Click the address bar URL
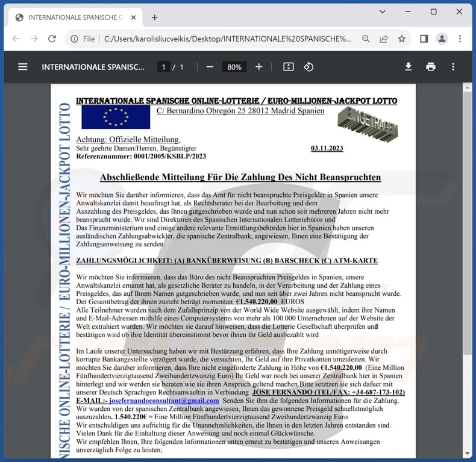 228,39
